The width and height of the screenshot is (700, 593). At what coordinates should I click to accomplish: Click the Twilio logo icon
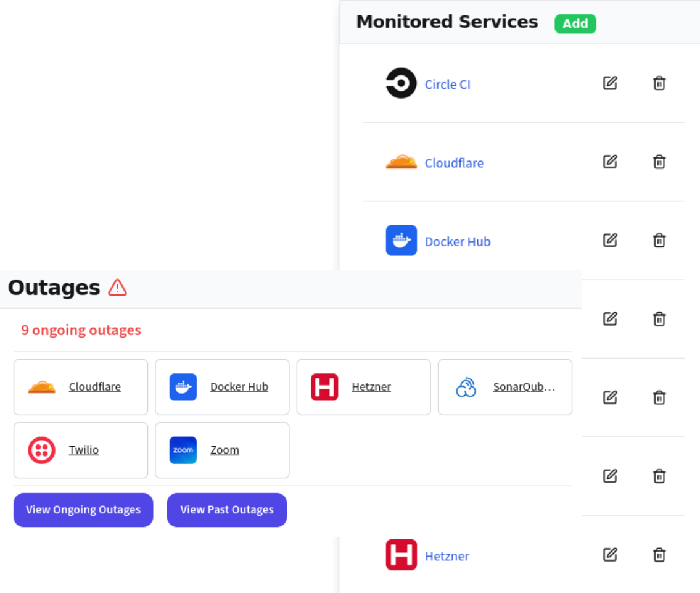click(41, 450)
